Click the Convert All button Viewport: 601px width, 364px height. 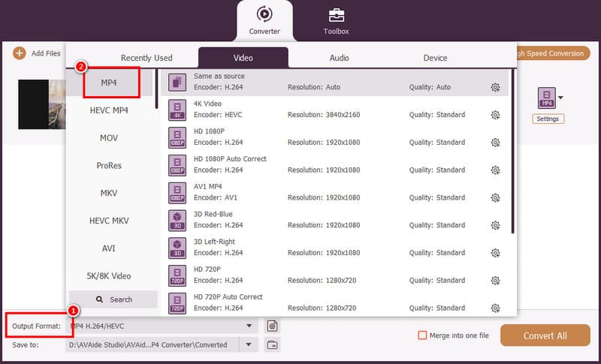(x=545, y=335)
